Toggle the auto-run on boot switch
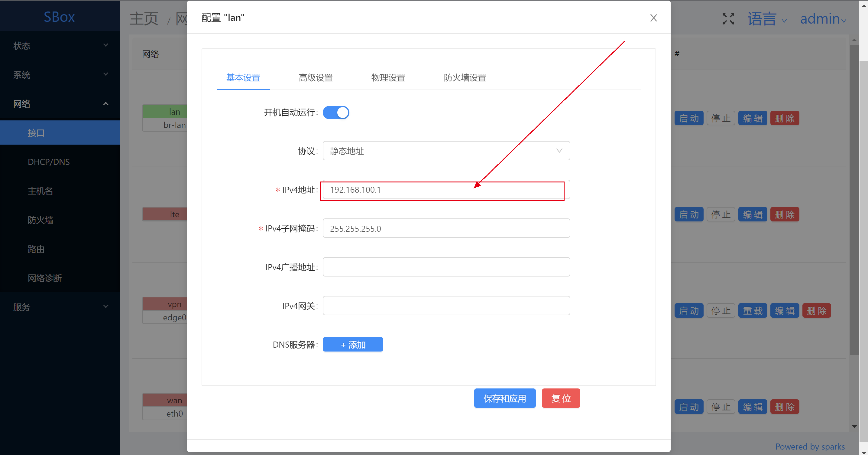Viewport: 868px width, 455px height. pyautogui.click(x=335, y=113)
